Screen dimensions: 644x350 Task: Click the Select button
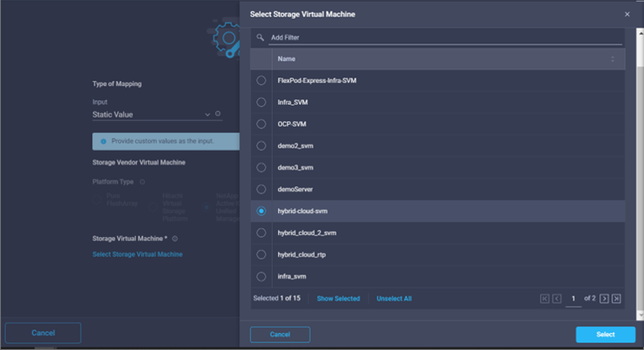point(605,334)
